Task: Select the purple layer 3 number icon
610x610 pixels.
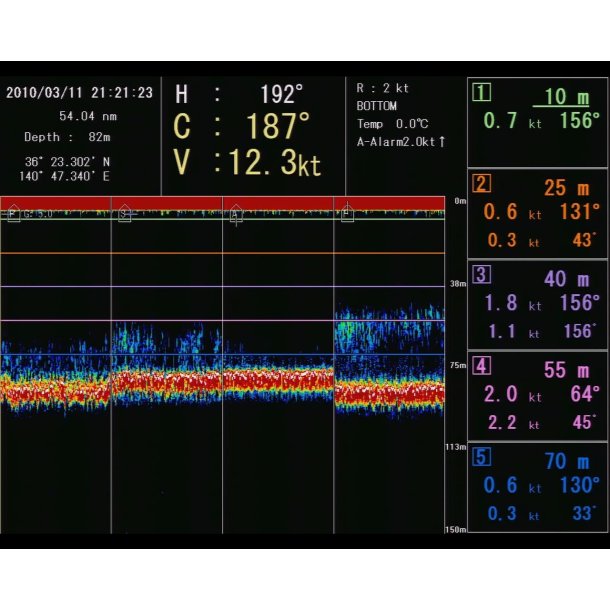Action: click(482, 276)
